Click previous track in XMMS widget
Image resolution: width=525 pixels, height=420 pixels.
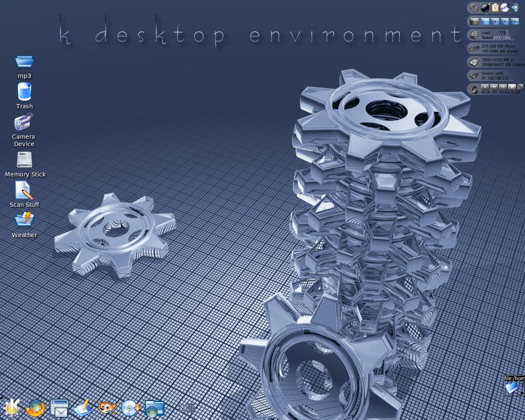(494, 87)
